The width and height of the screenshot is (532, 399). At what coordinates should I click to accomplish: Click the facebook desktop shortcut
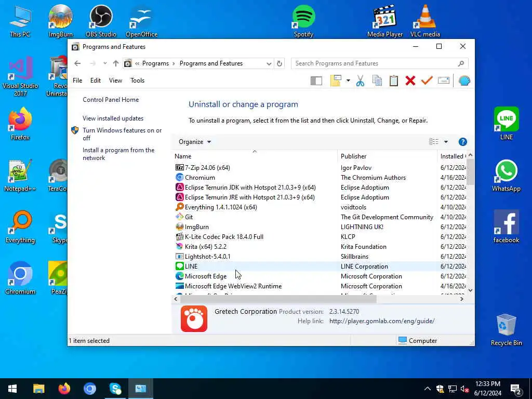[x=506, y=227]
